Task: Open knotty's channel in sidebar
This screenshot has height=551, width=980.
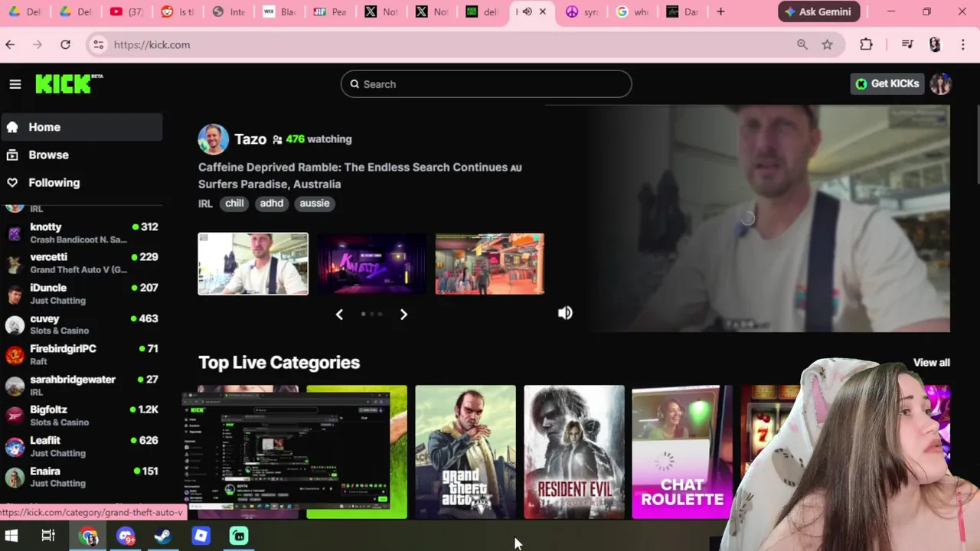Action: coord(81,233)
